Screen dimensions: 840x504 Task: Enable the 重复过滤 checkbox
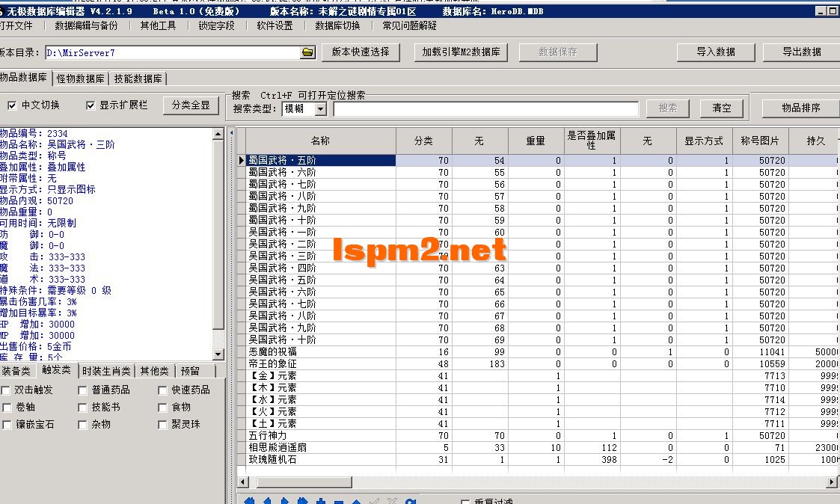466,502
